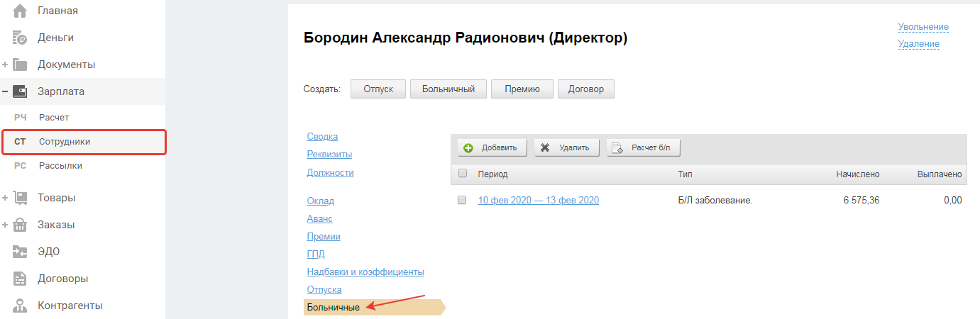Open Контрагенты in the sidebar
The height and width of the screenshot is (319, 980).
click(x=70, y=306)
